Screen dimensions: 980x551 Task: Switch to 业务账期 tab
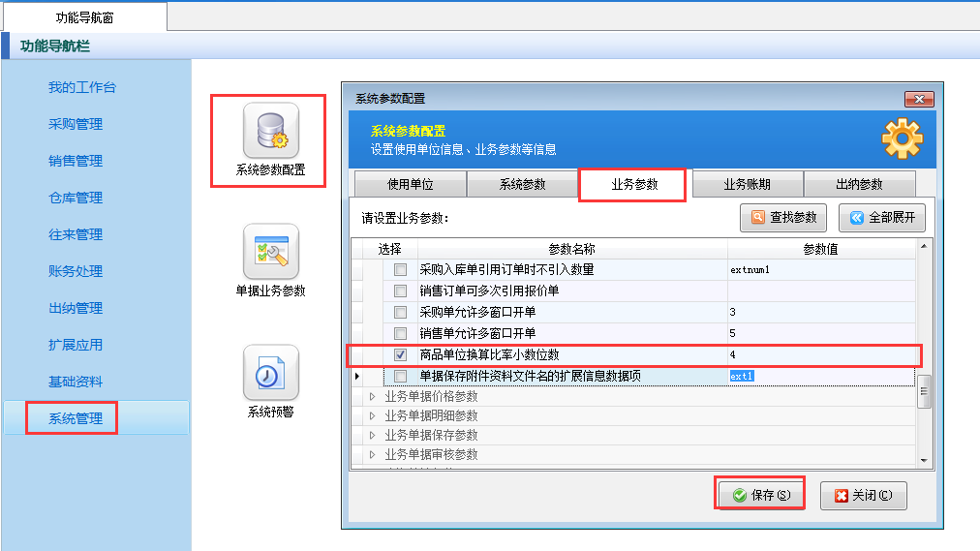[747, 184]
